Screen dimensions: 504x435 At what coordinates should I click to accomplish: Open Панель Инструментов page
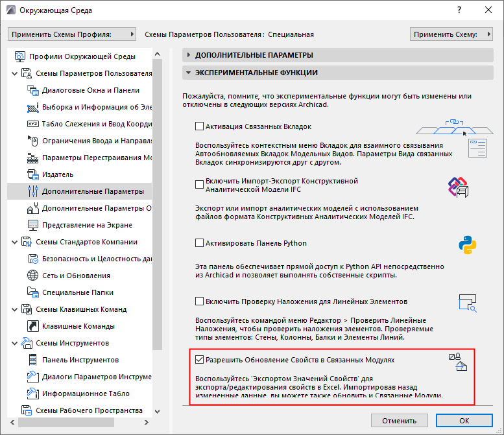pyautogui.click(x=80, y=360)
